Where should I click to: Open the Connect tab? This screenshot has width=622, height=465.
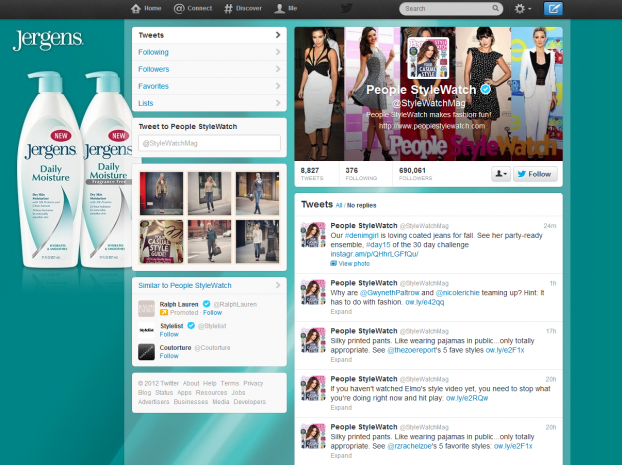pos(193,8)
